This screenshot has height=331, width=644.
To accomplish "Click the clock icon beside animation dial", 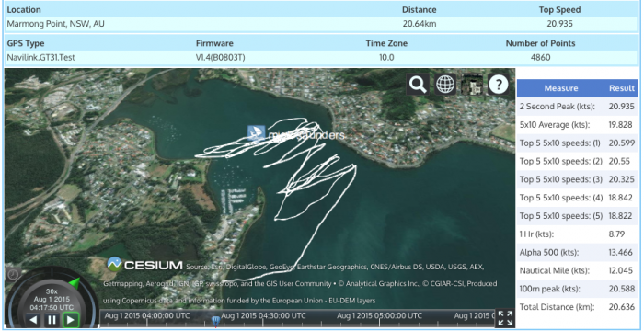I will 12,274.
